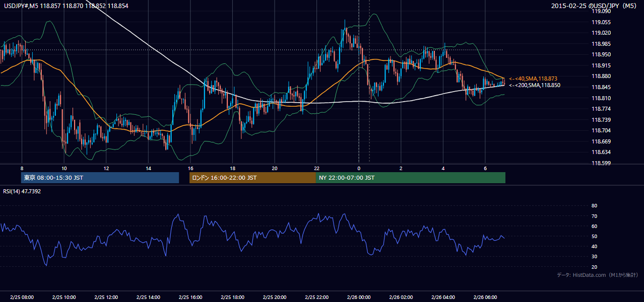This screenshot has height=302, width=644.
Task: Click the RSI scale value 40
Action: [594, 246]
